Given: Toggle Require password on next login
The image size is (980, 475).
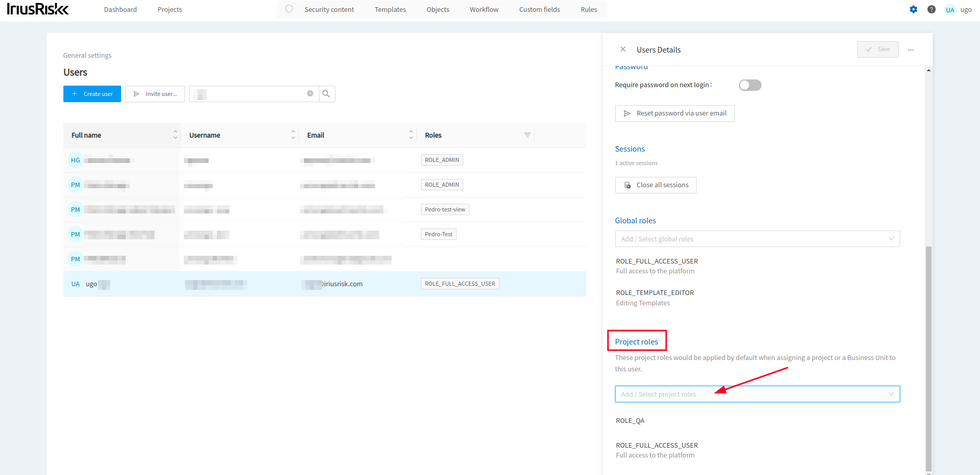Looking at the screenshot, I should point(750,85).
